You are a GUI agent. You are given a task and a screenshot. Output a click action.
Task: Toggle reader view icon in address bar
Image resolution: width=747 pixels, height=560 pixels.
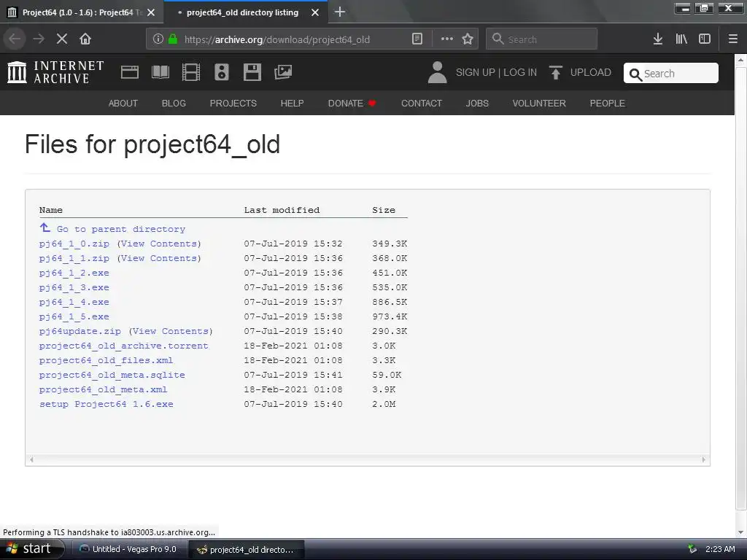[417, 39]
